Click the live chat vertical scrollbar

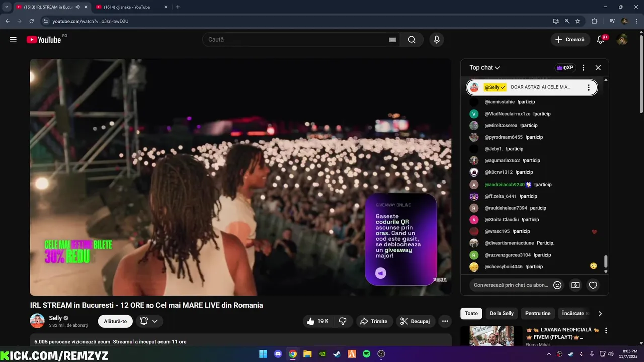tap(606, 261)
